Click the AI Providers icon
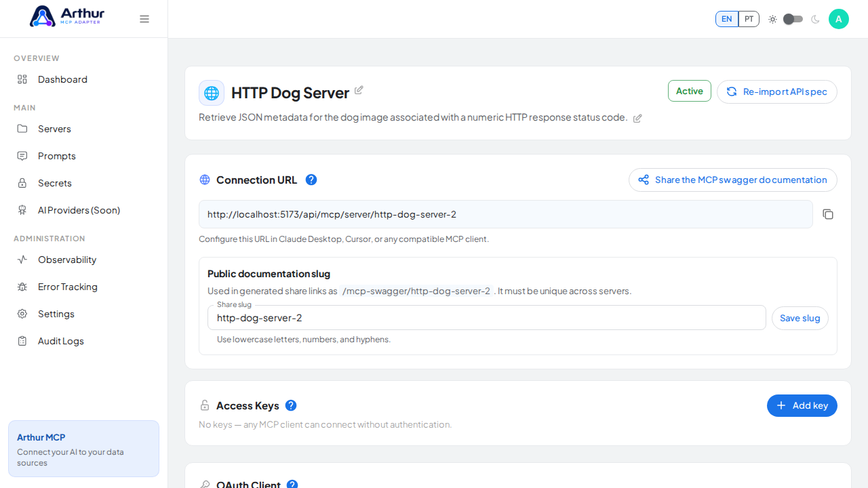 pyautogui.click(x=22, y=210)
